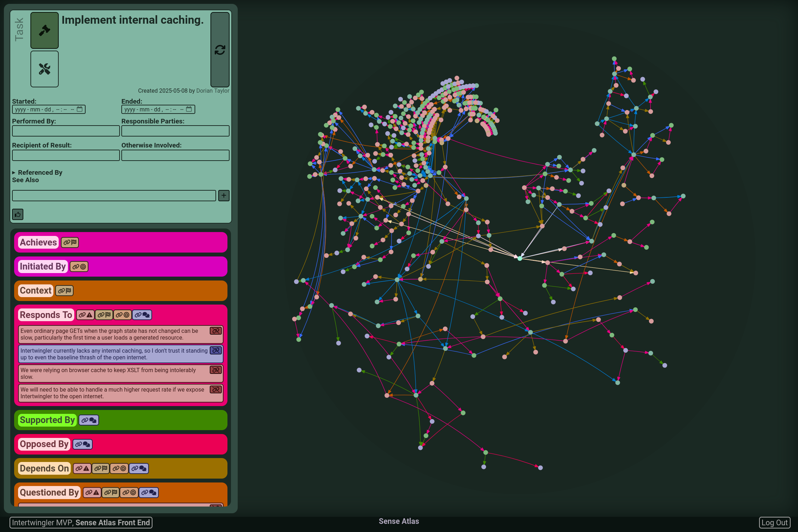
Task: Click the Dorian Taylor author link
Action: [x=213, y=91]
